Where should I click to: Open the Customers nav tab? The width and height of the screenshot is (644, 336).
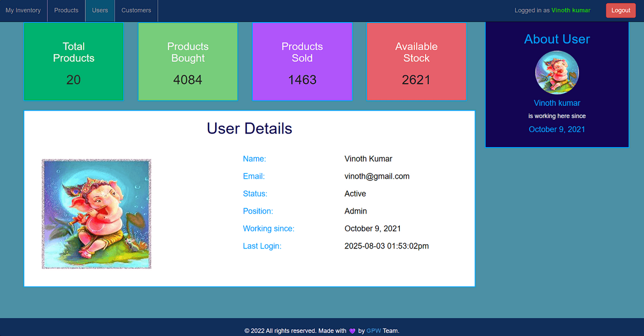coord(136,10)
